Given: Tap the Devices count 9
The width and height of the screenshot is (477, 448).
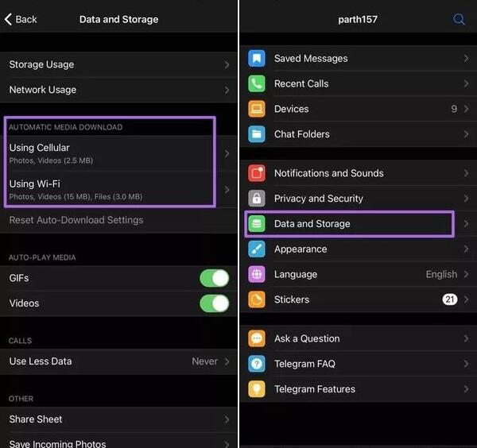Looking at the screenshot, I should click(454, 109).
